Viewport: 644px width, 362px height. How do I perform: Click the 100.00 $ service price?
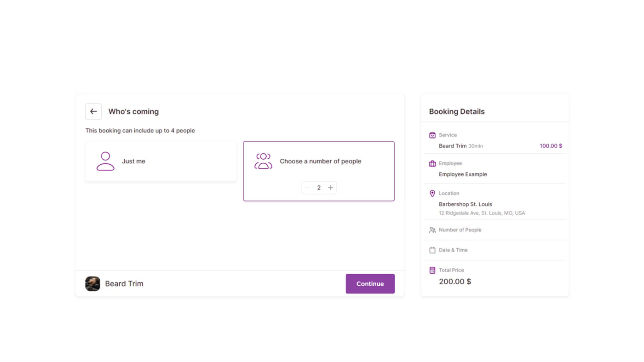coord(551,146)
